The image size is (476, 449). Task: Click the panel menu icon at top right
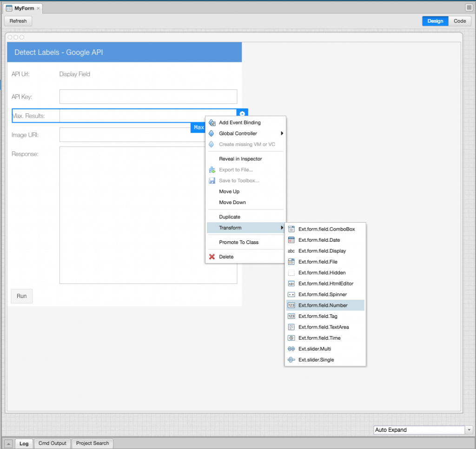(x=469, y=7)
